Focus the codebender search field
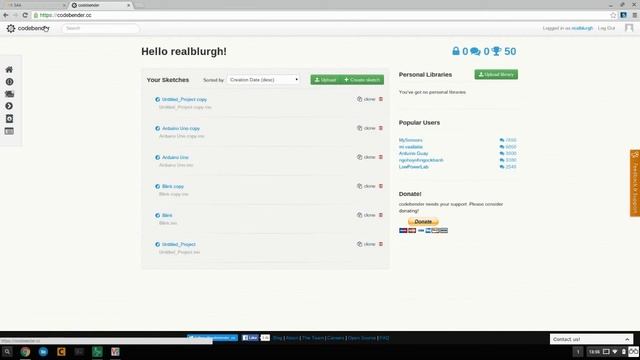The image size is (640, 360). 101,28
